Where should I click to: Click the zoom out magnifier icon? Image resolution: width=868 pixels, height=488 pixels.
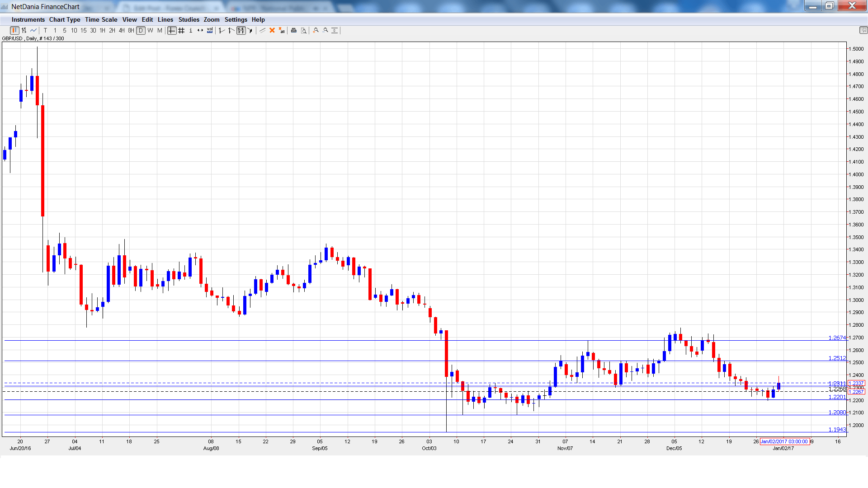[x=325, y=31]
